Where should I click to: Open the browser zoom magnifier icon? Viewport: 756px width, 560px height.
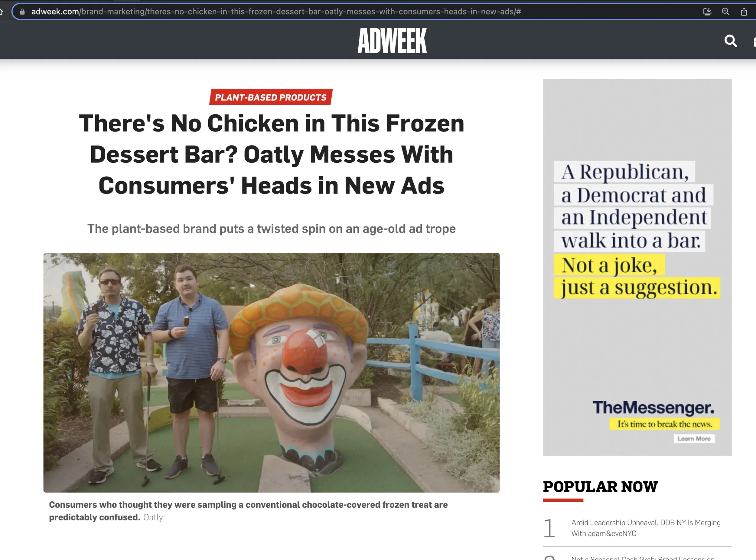(725, 12)
